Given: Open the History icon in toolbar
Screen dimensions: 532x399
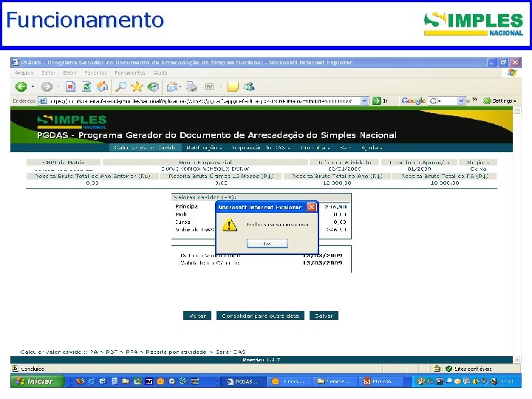Looking at the screenshot, I should 154,87.
